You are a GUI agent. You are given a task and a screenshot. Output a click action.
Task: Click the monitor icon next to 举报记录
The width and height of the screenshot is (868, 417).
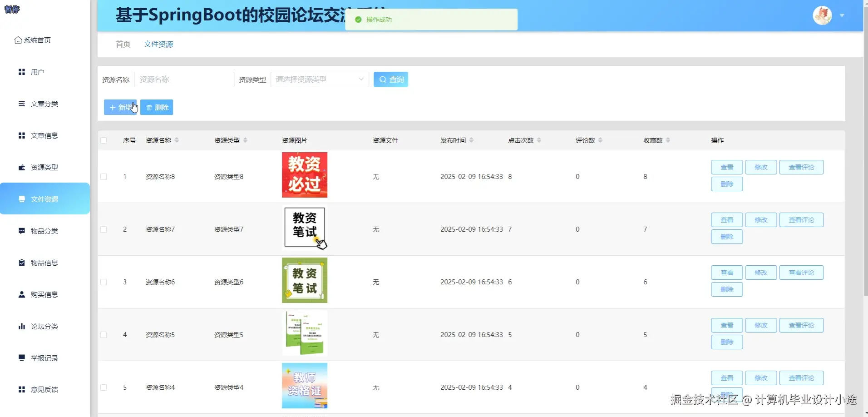(22, 357)
